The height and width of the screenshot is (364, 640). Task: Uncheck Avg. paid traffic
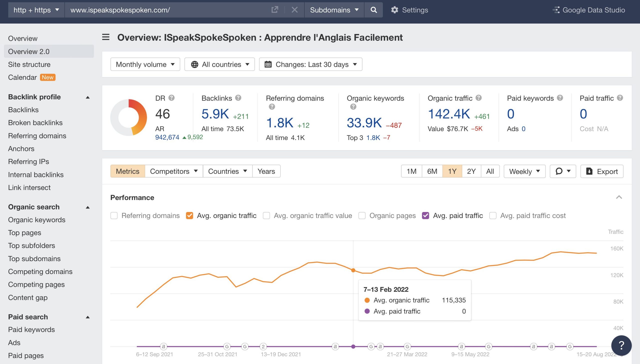coord(425,215)
